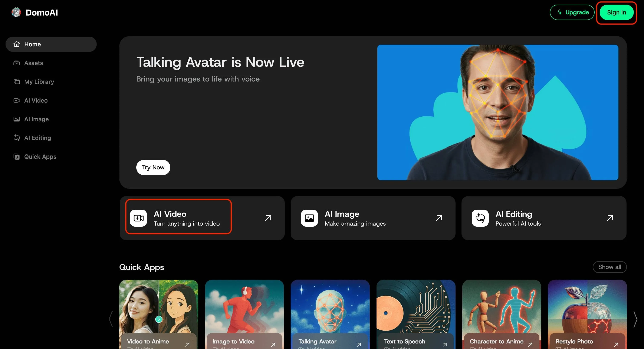
Task: Click the AI Editing icon in sidebar
Action: click(x=16, y=138)
